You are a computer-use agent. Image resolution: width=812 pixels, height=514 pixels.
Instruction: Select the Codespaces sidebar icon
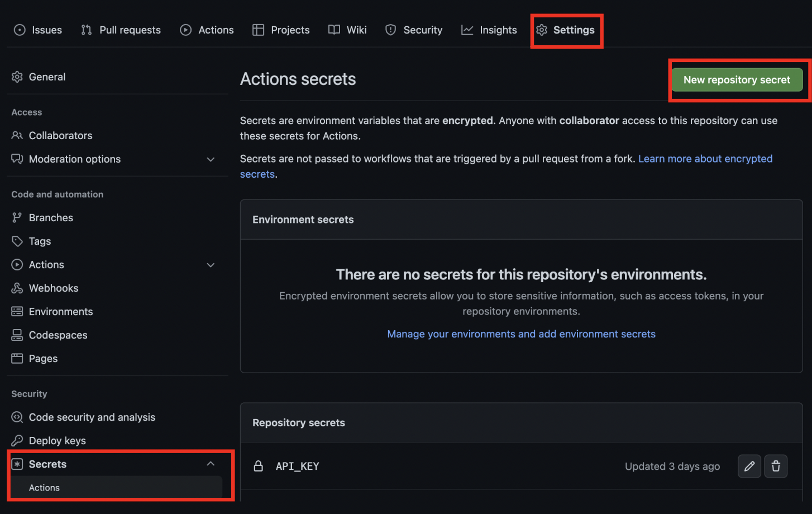coord(17,335)
